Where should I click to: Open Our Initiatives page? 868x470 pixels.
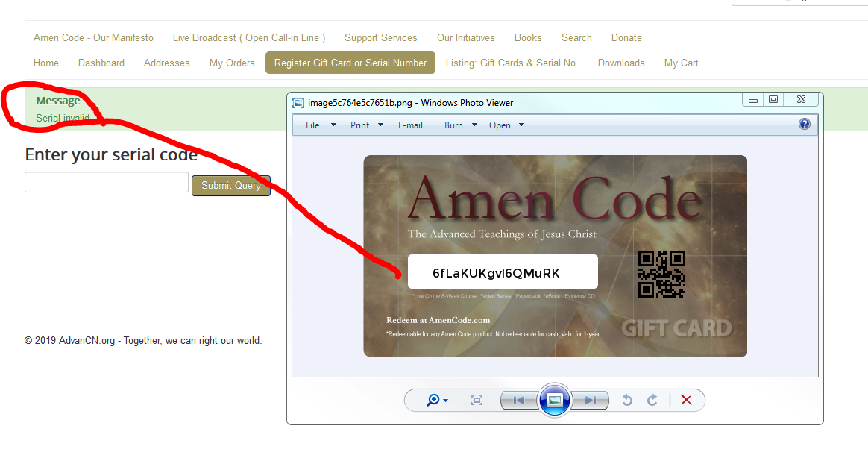[465, 37]
